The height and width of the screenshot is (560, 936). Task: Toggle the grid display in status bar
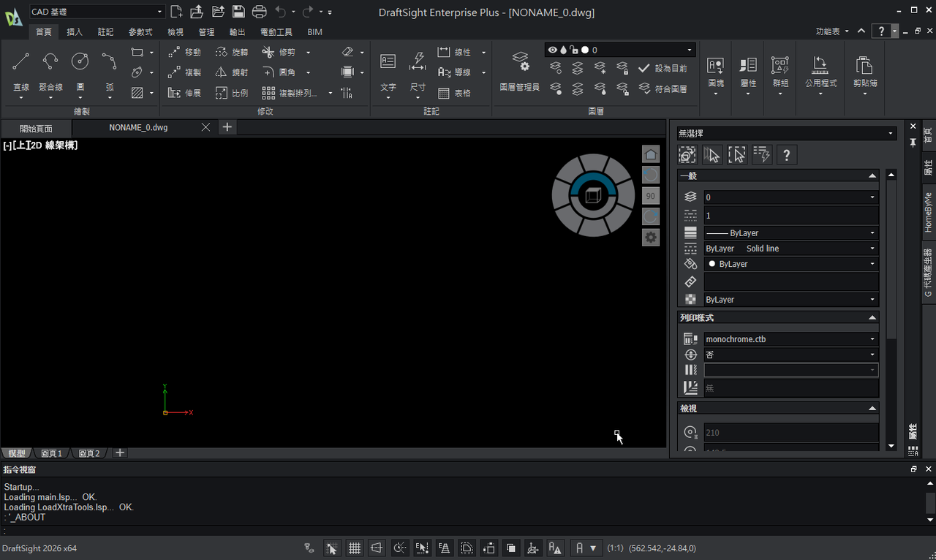(x=355, y=548)
